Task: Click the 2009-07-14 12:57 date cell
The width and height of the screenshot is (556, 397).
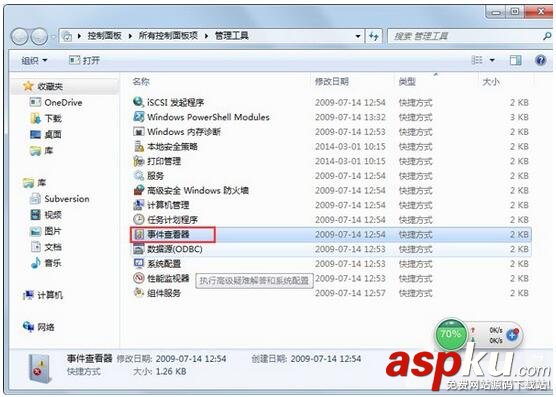Action: pos(350,293)
